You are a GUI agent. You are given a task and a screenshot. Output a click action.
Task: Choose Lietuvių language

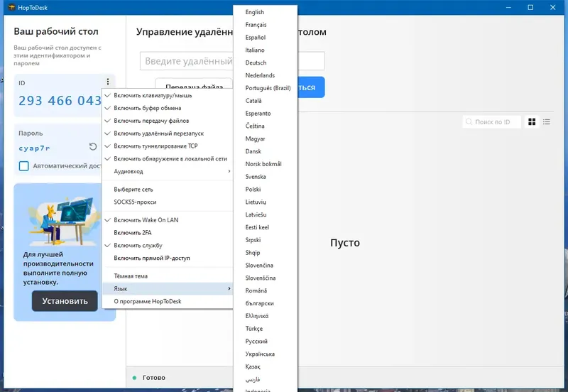click(265, 202)
